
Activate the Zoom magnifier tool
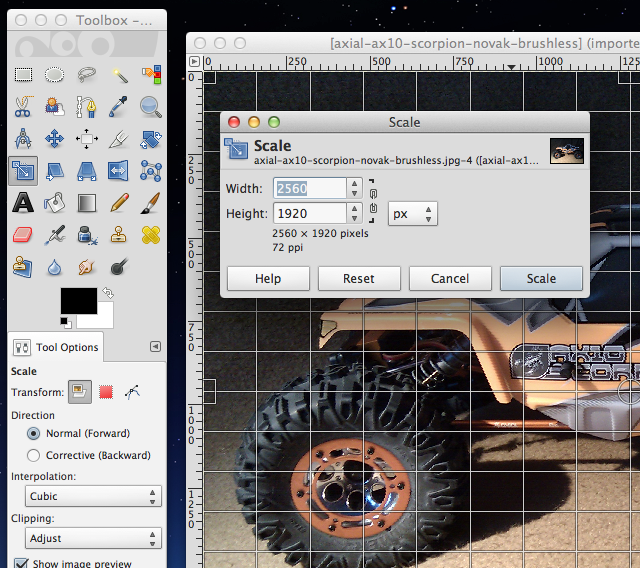pyautogui.click(x=151, y=106)
